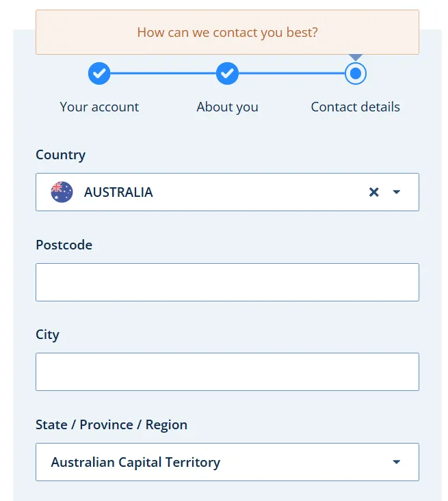Viewport: 448px width, 501px height.
Task: Expand the Country dropdown arrow
Action: point(397,192)
